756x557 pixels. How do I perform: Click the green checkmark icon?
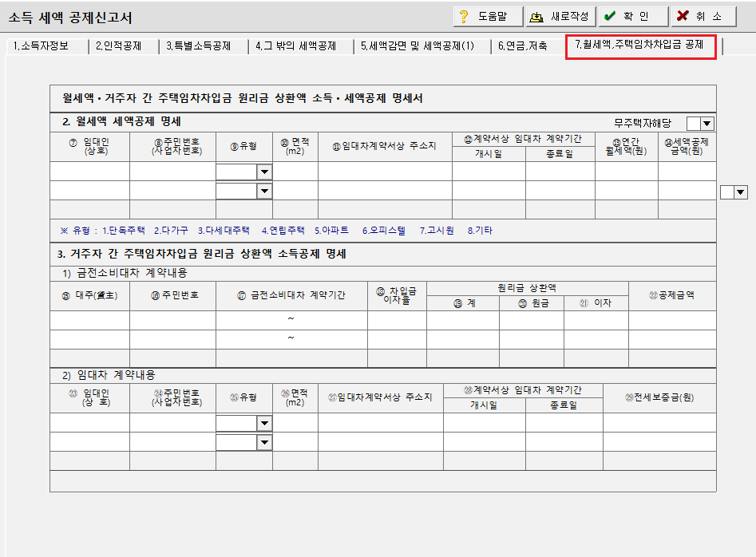pyautogui.click(x=610, y=16)
